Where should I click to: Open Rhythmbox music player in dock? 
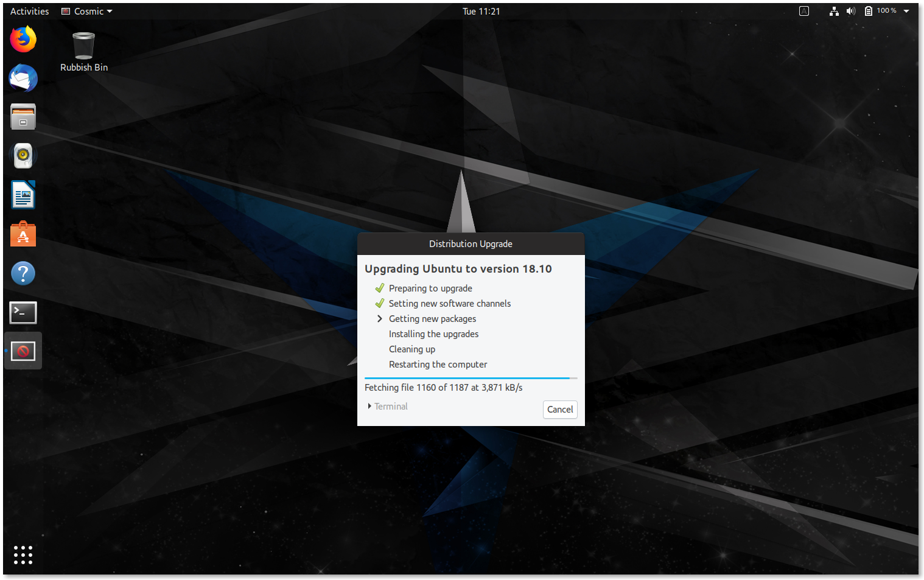pyautogui.click(x=23, y=156)
